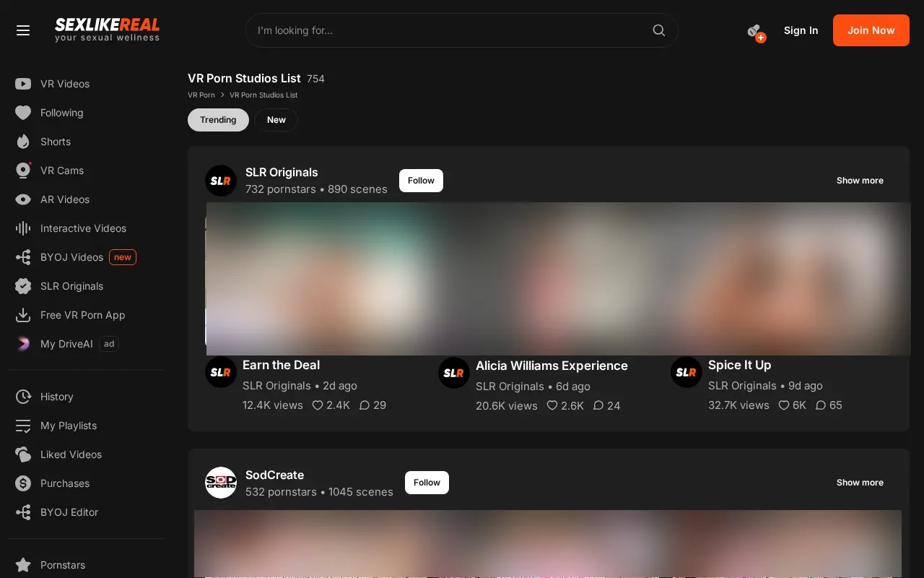924x578 pixels.
Task: Click the Liked Videos icon
Action: click(23, 454)
